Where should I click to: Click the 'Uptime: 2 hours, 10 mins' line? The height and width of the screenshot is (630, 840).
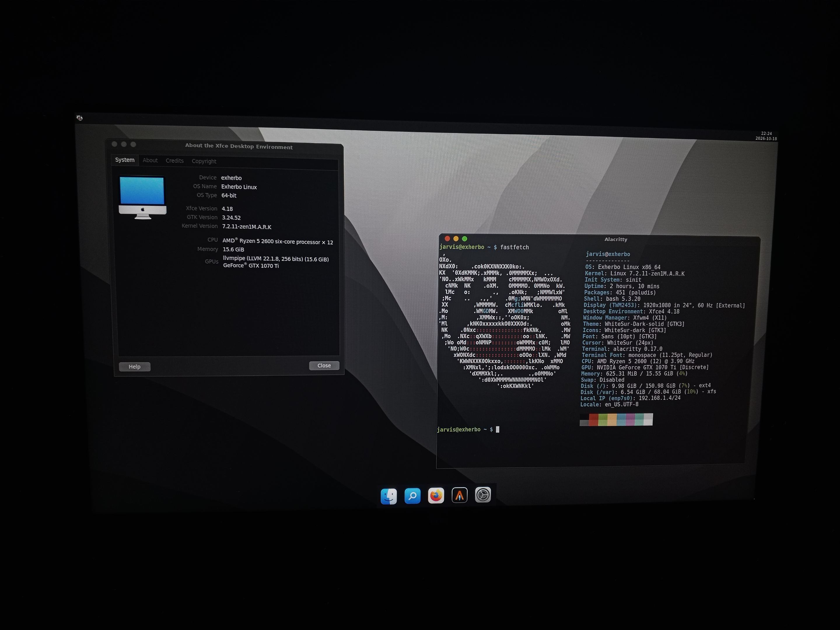point(622,286)
